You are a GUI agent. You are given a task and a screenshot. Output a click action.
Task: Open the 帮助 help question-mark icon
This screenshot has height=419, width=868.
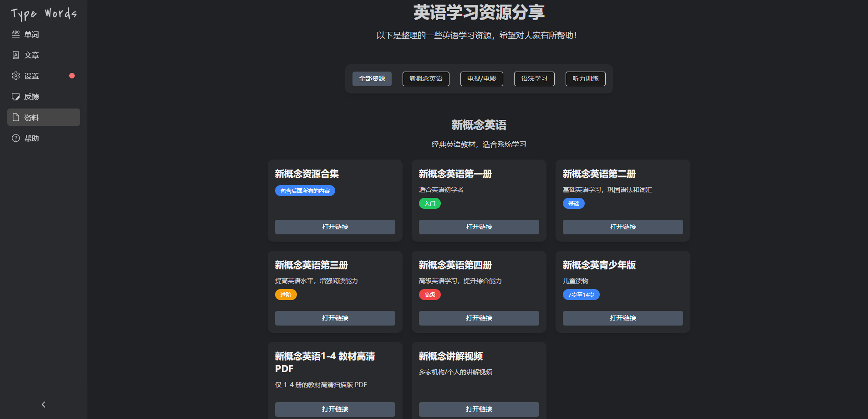[x=16, y=138]
